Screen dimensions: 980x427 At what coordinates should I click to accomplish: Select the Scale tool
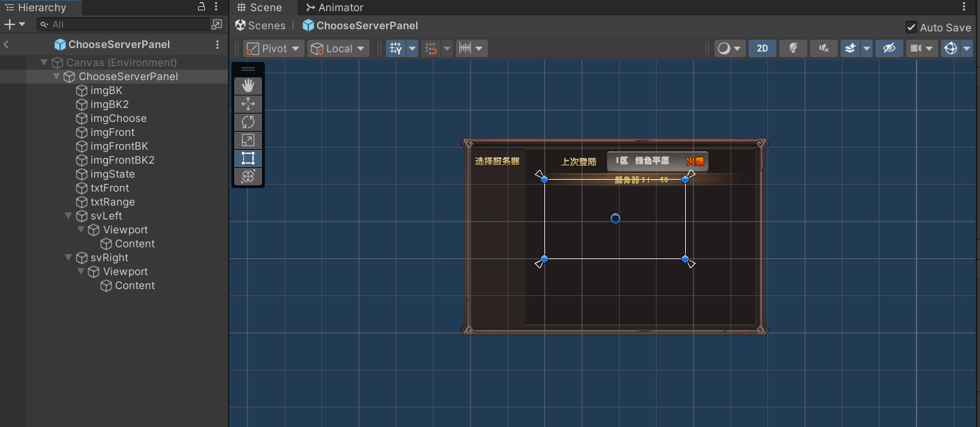pos(248,140)
